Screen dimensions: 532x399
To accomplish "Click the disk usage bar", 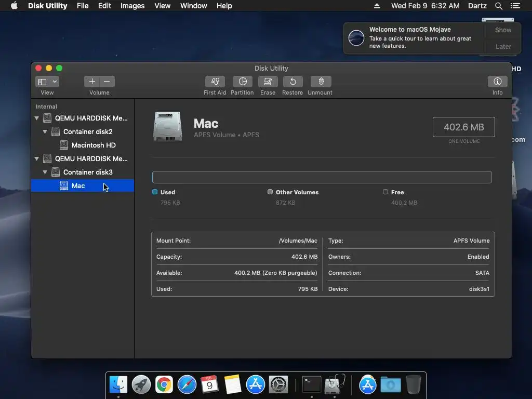I will 322,177.
